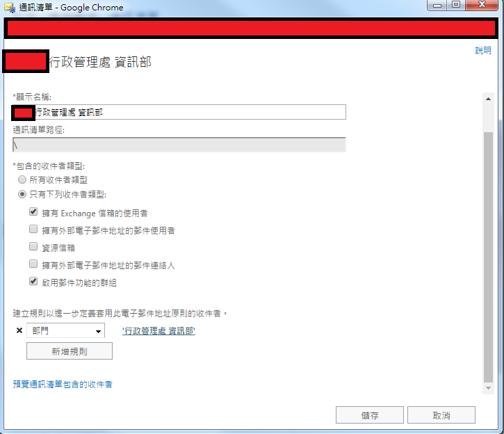Click the 取消 button
Viewport: 504px width, 434px height.
click(441, 415)
